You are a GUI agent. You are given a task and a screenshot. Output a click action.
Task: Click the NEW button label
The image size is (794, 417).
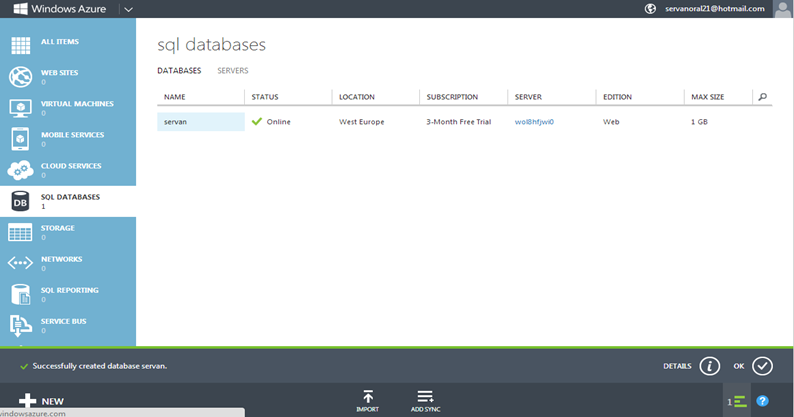53,401
